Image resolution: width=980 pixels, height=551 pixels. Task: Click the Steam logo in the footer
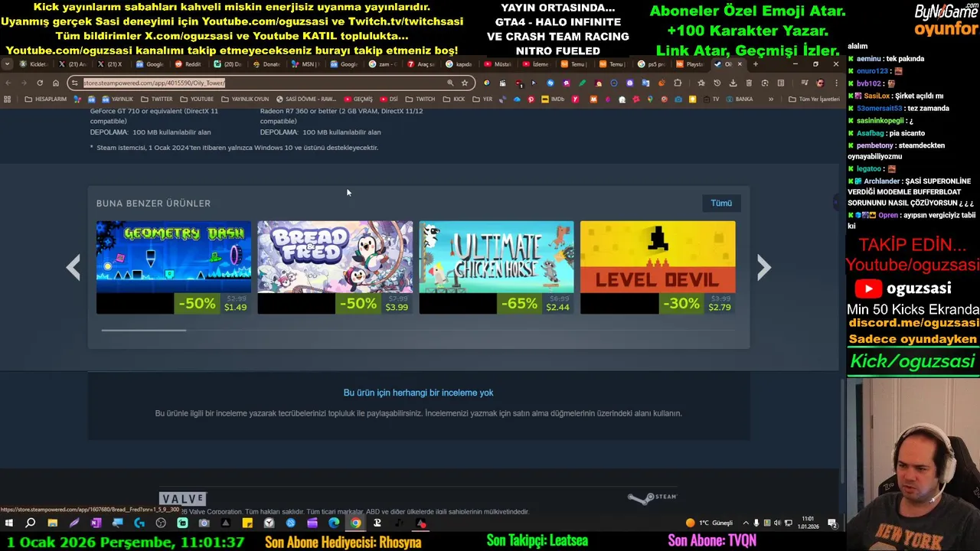click(x=652, y=497)
